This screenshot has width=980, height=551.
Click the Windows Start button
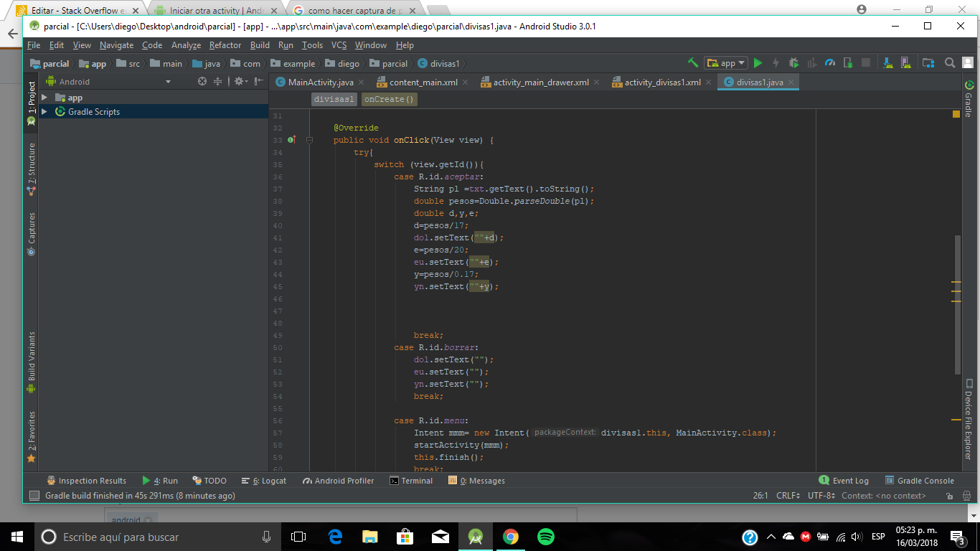point(17,537)
